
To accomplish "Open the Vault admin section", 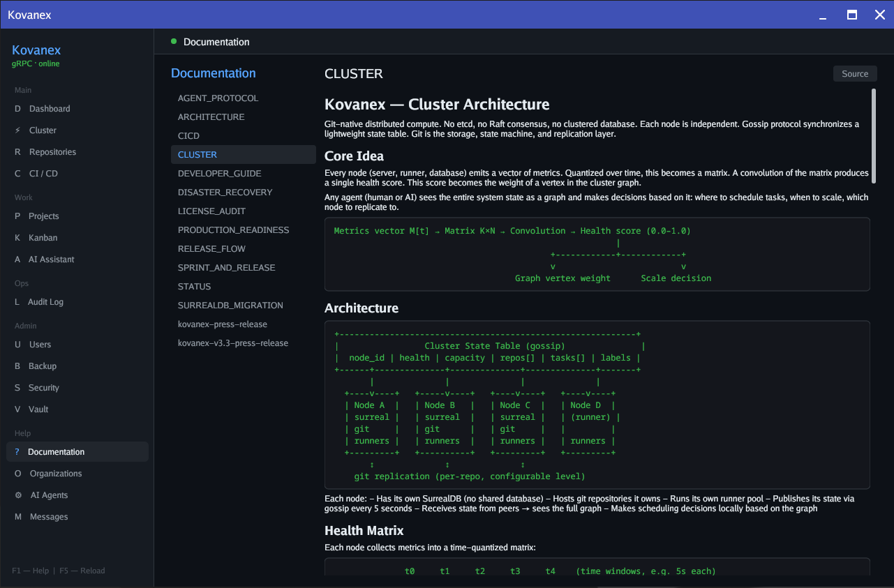I will point(40,409).
